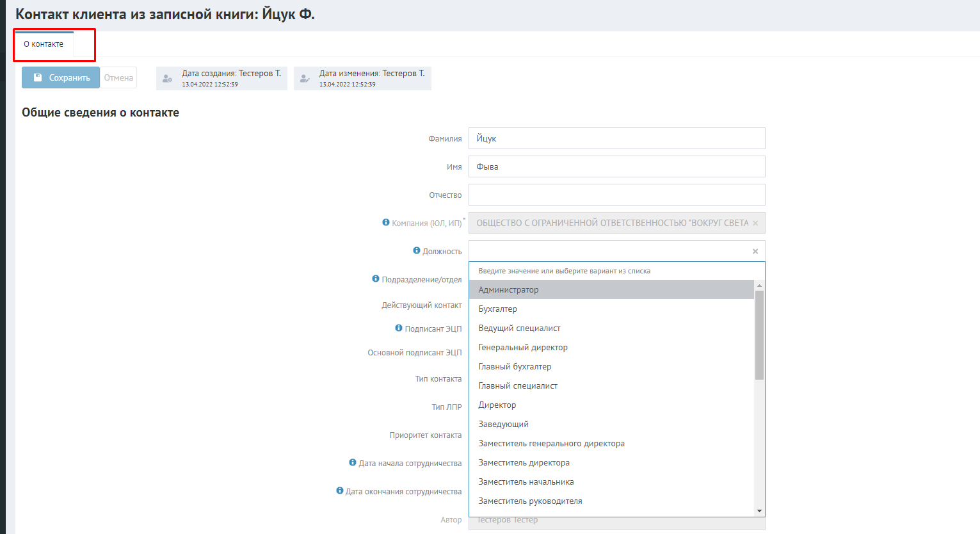The height and width of the screenshot is (534, 980).
Task: Click the 'Действующий контакт' label
Action: pyautogui.click(x=422, y=305)
